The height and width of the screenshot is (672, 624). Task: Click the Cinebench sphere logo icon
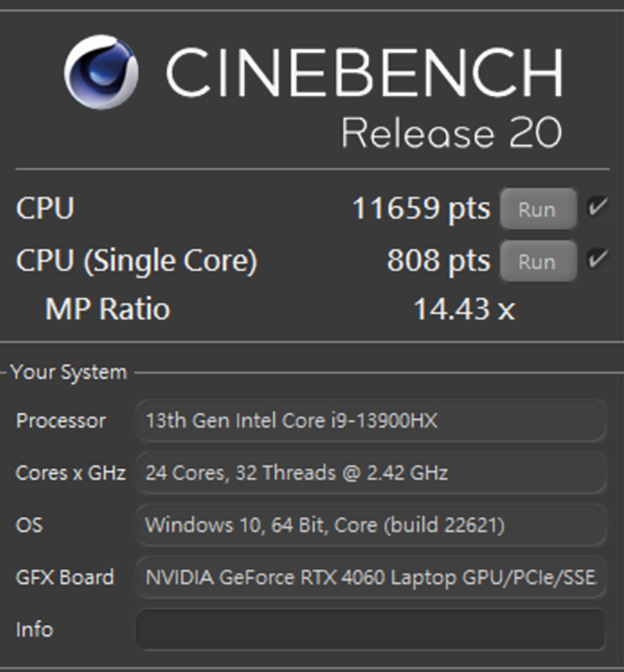[x=101, y=72]
